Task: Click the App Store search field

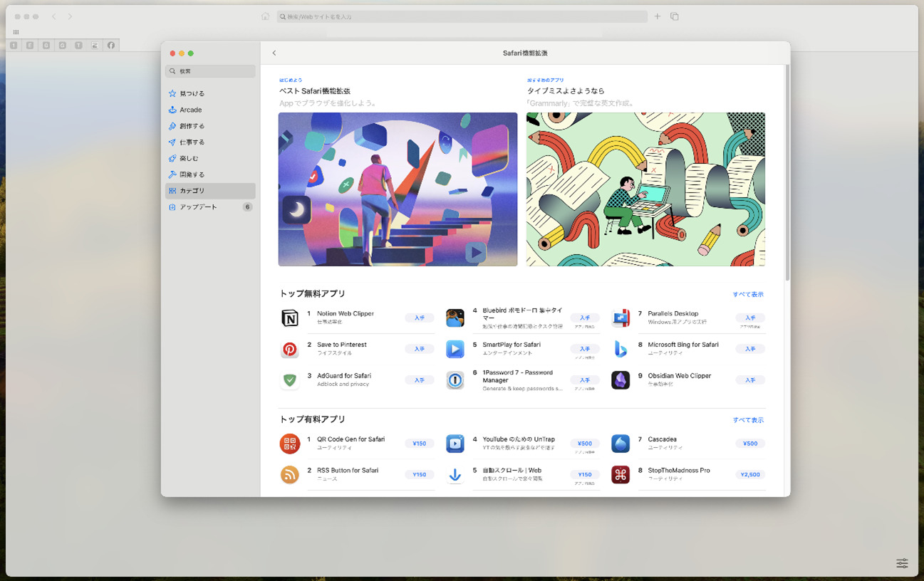Action: pyautogui.click(x=211, y=71)
